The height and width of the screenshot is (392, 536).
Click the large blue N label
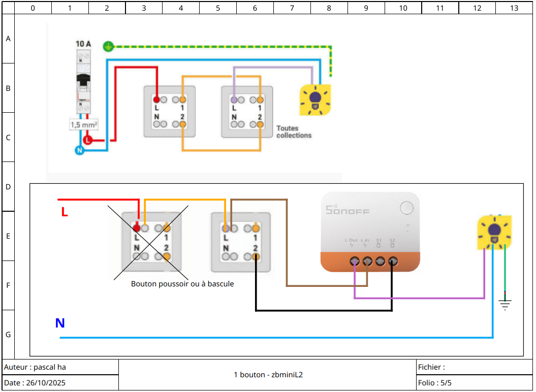pyautogui.click(x=60, y=322)
